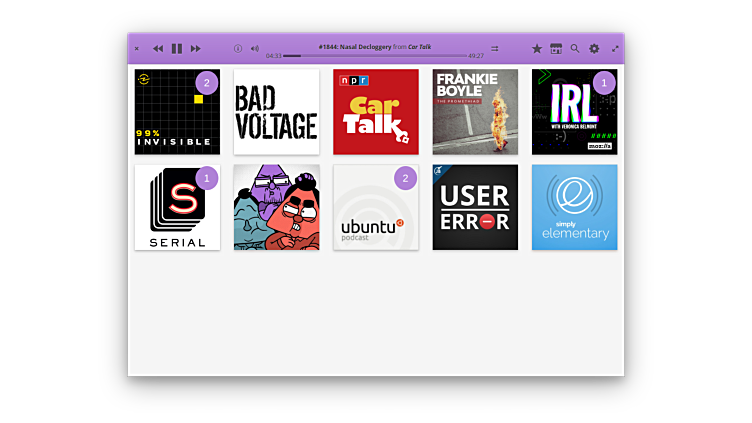
Task: Open the IRL podcast by Mozilla
Action: click(574, 112)
